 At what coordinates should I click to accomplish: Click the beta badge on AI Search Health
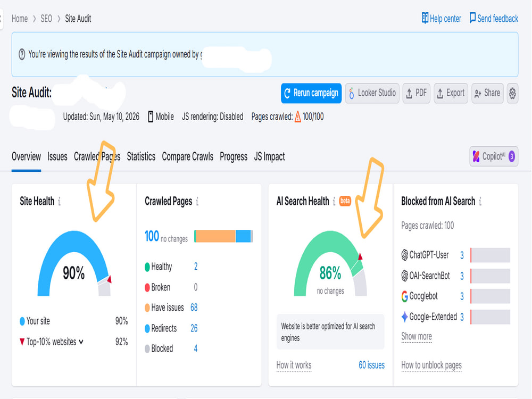click(x=345, y=201)
